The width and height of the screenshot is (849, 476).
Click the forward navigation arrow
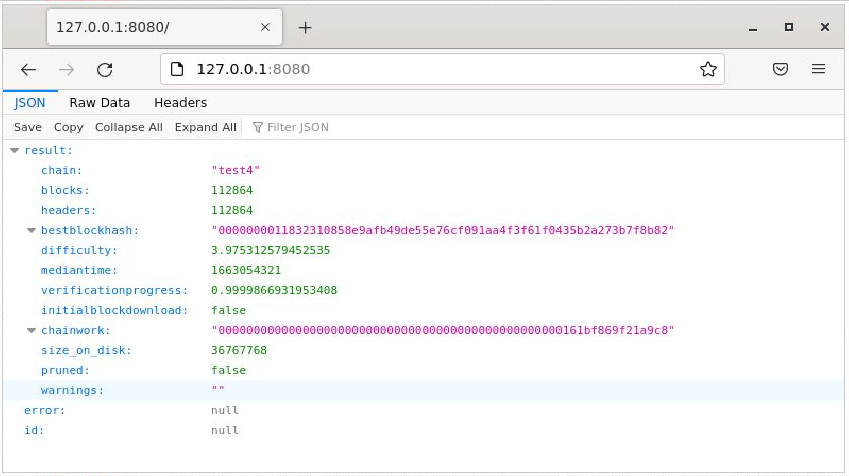[66, 69]
